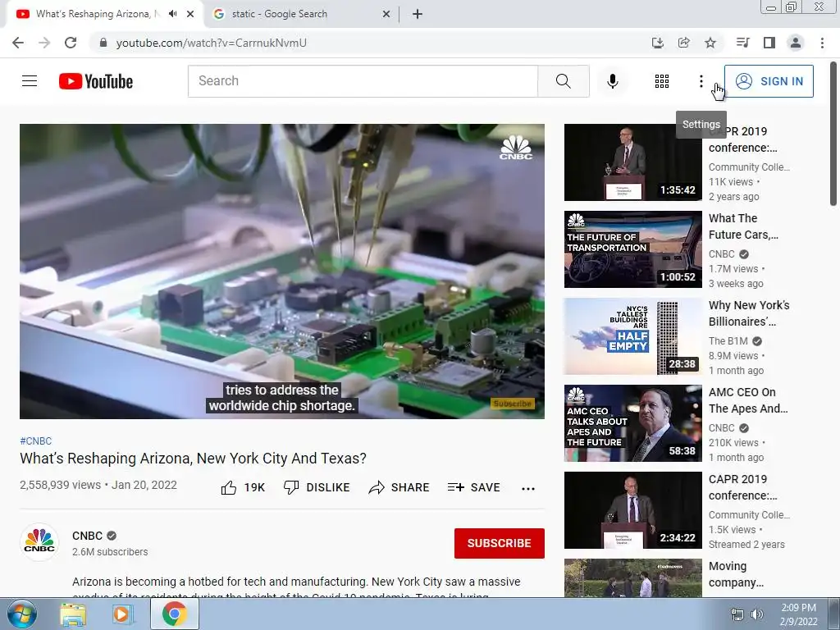Switch to the static - Google Search tab

point(279,14)
